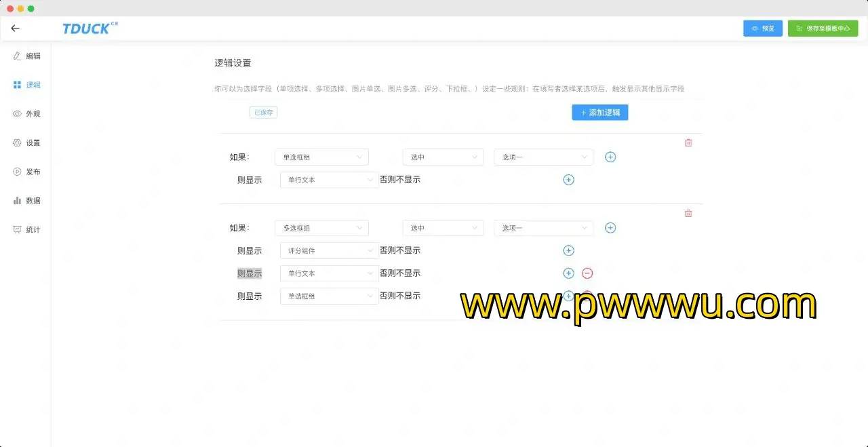Delete the first logic rule with trash icon
Viewport: 868px width, 447px height.
point(688,142)
